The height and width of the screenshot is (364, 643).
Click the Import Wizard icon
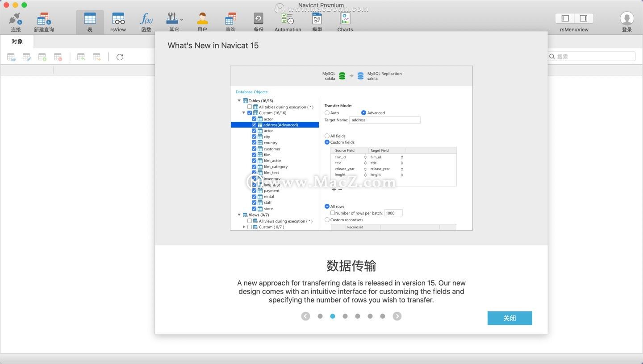[x=81, y=57]
